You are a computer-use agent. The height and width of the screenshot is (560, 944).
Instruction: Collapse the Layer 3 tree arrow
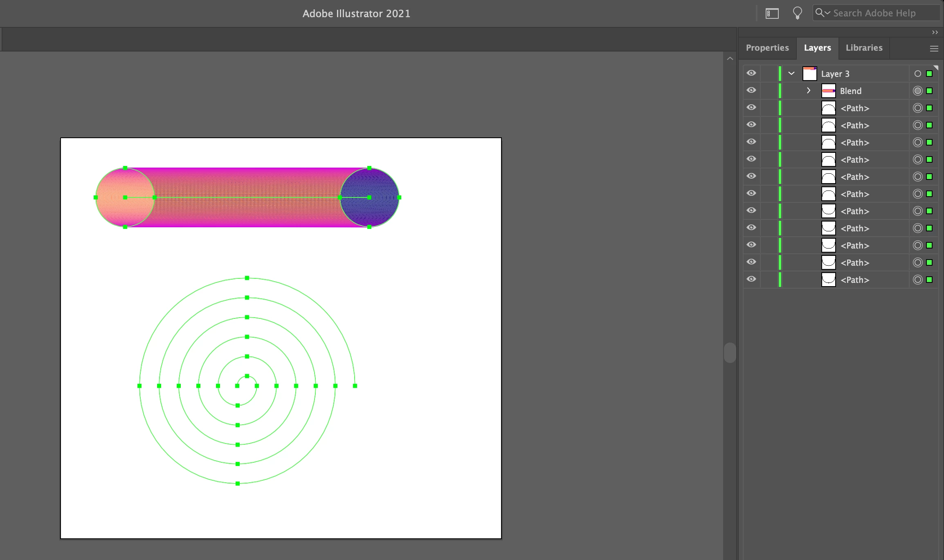coord(791,74)
